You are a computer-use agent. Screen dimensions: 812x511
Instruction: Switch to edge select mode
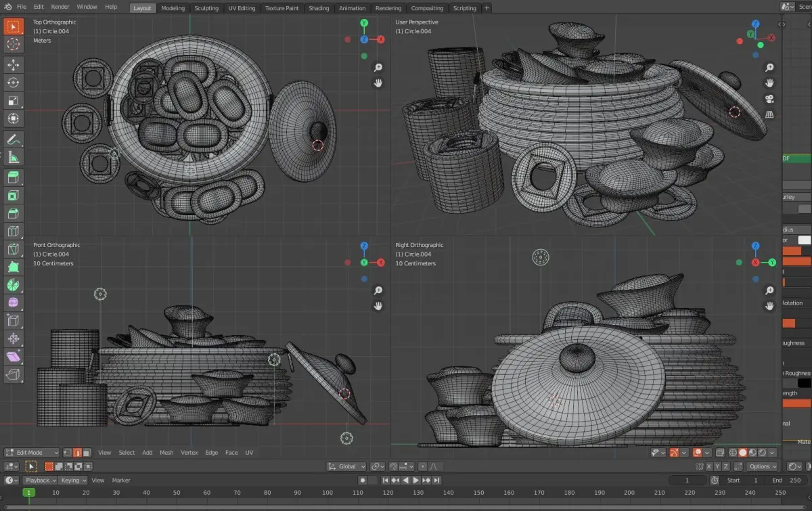click(x=76, y=452)
